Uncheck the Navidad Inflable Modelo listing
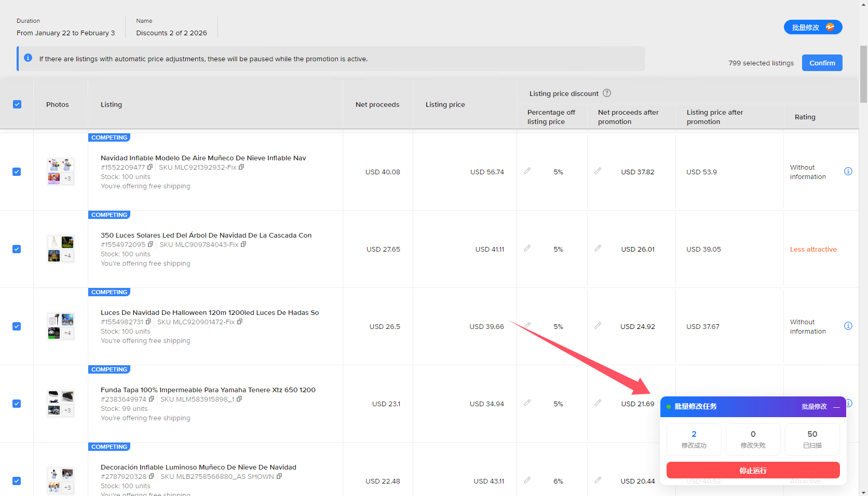This screenshot has height=496, width=868. tap(17, 172)
